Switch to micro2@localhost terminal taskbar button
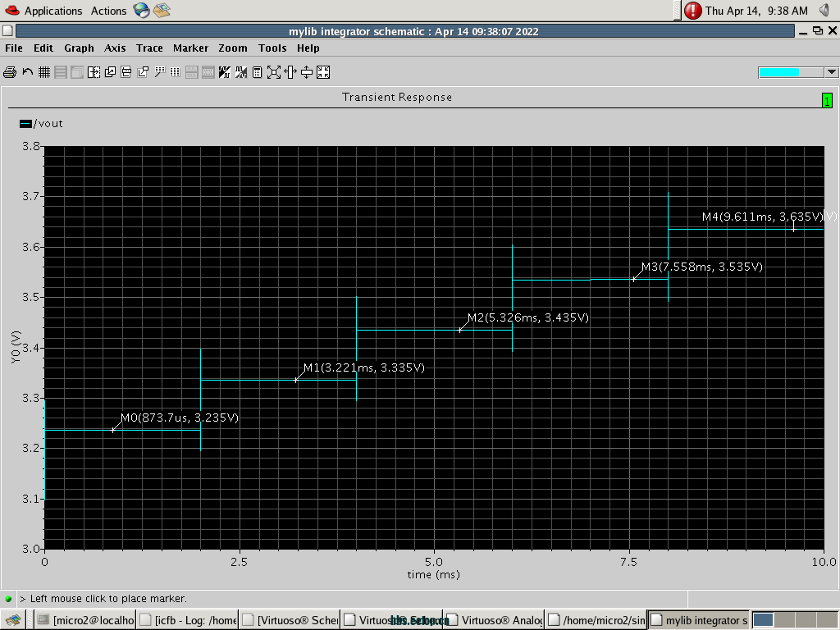Image resolution: width=840 pixels, height=630 pixels. click(x=85, y=620)
